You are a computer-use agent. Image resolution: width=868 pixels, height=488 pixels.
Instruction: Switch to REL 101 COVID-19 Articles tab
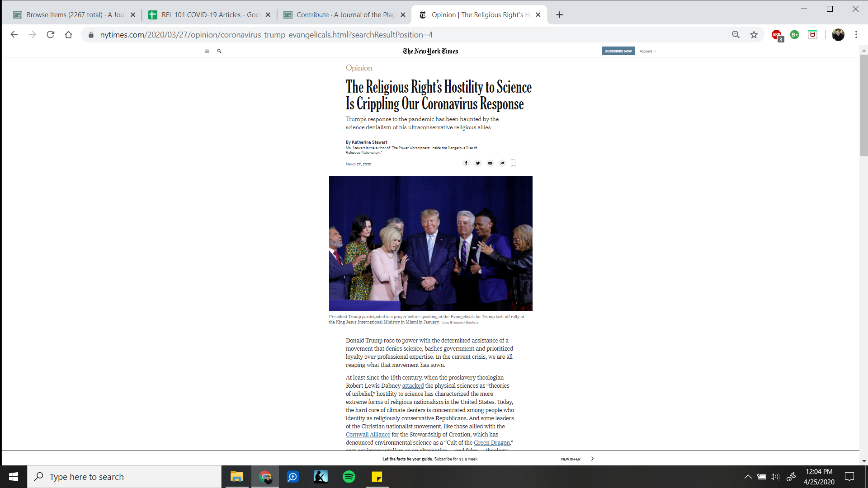tap(210, 15)
